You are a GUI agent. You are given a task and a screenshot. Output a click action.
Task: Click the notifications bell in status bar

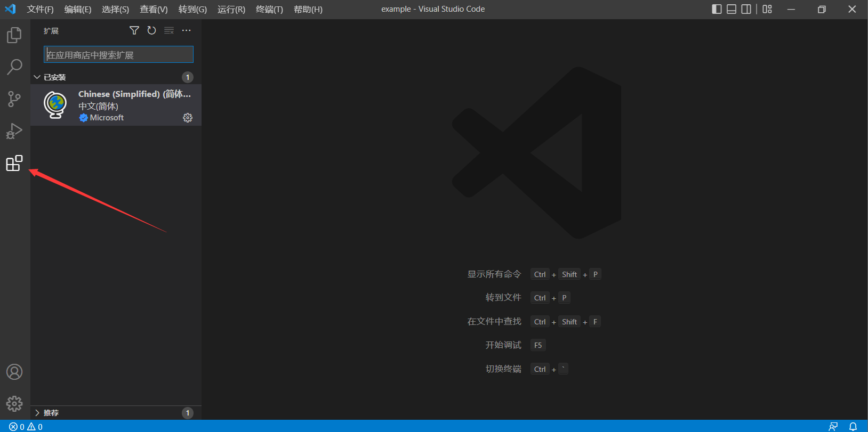[x=853, y=426]
